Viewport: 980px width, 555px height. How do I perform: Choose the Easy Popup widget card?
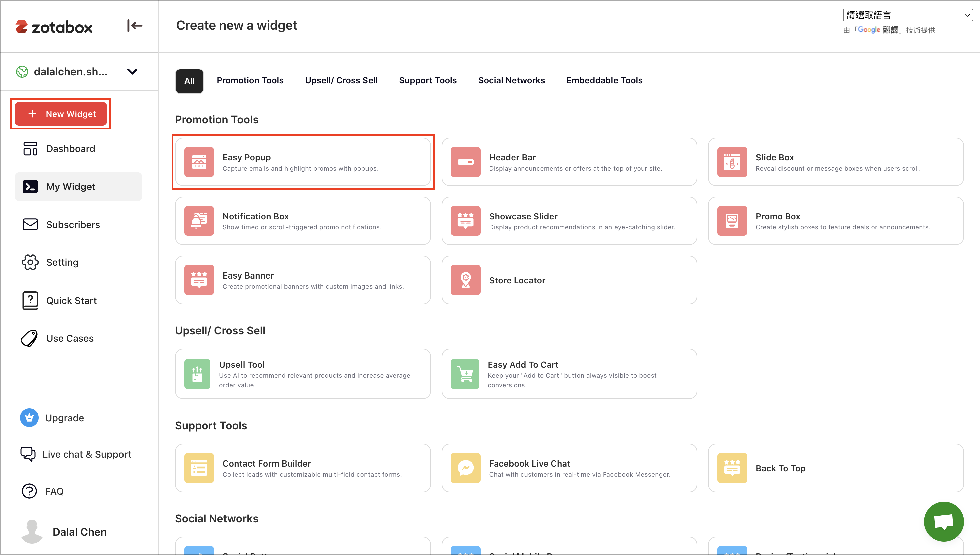point(303,162)
